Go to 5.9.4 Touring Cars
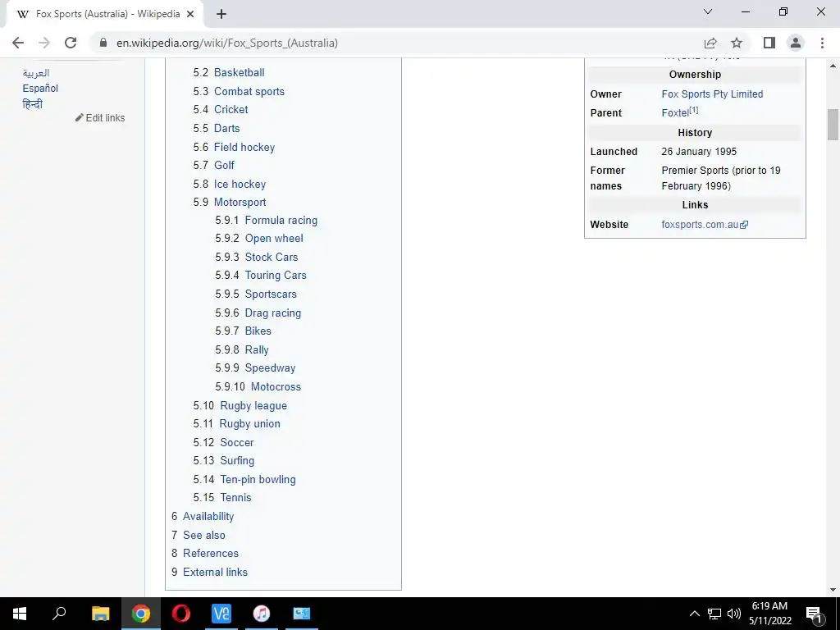 click(276, 276)
